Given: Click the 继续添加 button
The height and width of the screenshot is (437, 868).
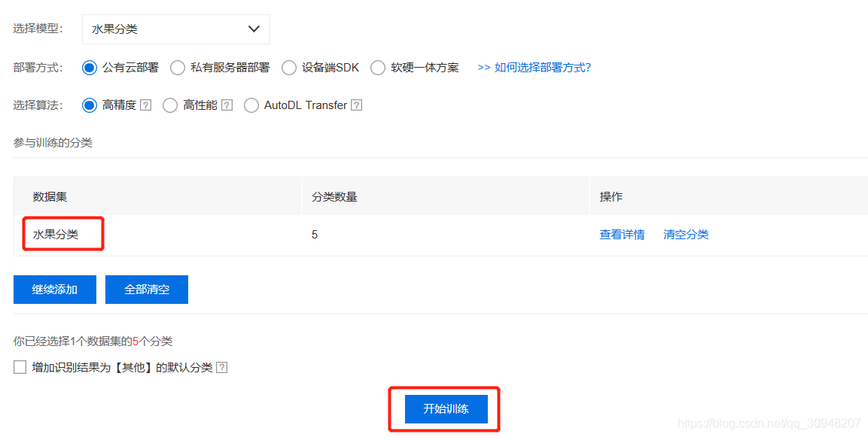Looking at the screenshot, I should click(54, 289).
